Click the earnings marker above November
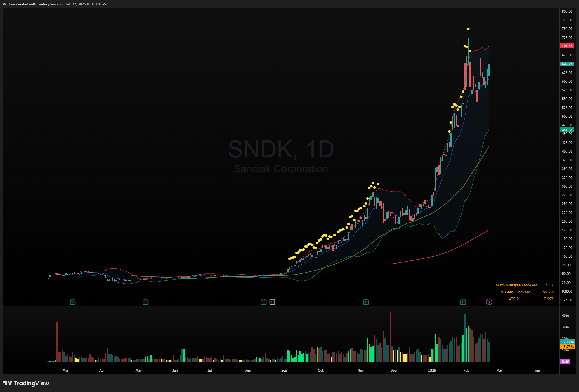 (366, 302)
